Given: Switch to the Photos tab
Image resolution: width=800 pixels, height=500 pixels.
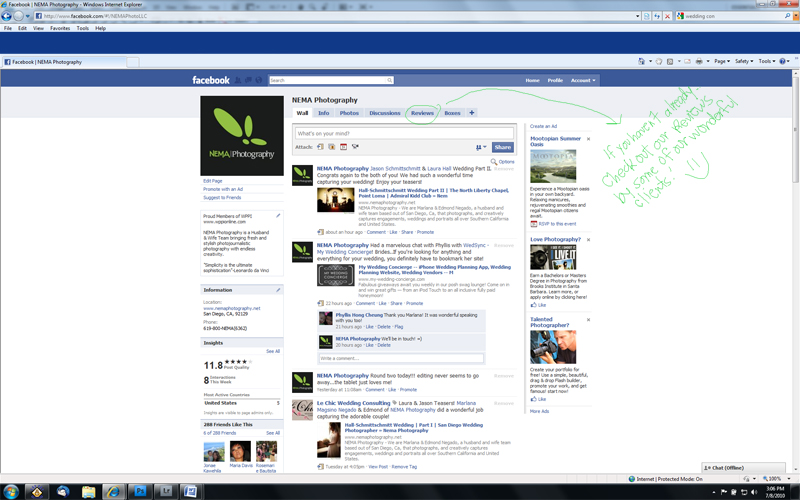Looking at the screenshot, I should 349,113.
